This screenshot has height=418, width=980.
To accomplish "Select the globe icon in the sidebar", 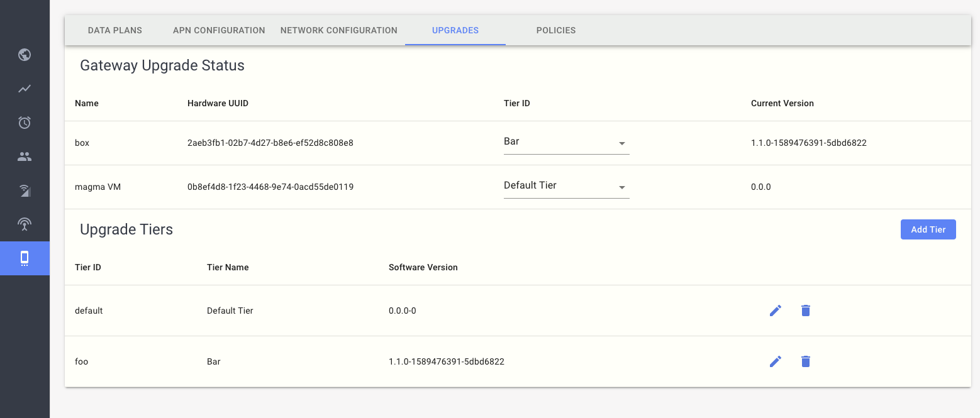I will tap(25, 55).
